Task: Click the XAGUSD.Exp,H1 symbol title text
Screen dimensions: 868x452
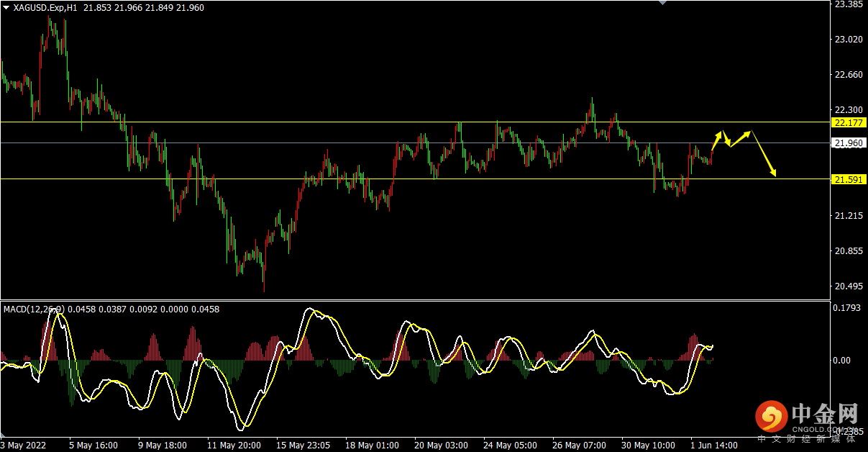Action: click(x=45, y=7)
